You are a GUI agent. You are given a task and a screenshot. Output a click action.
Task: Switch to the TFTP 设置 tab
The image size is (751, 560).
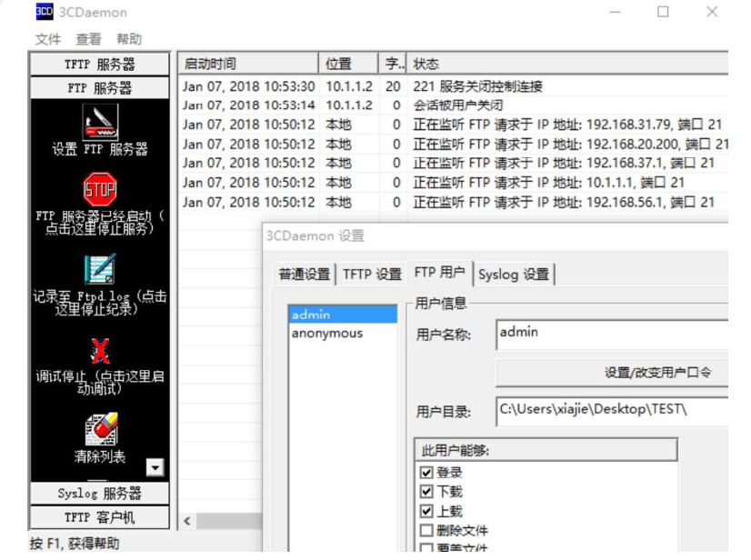coord(372,275)
